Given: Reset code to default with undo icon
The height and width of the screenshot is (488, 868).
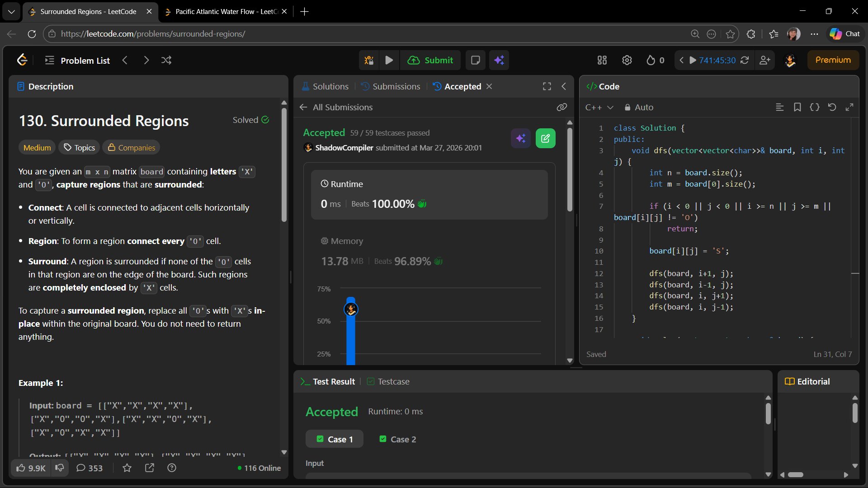Looking at the screenshot, I should (x=832, y=107).
